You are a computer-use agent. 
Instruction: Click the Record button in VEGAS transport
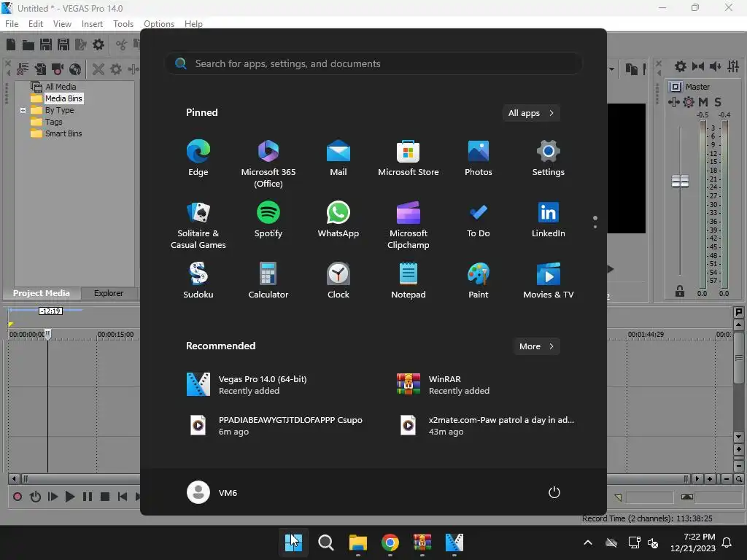coord(18,497)
